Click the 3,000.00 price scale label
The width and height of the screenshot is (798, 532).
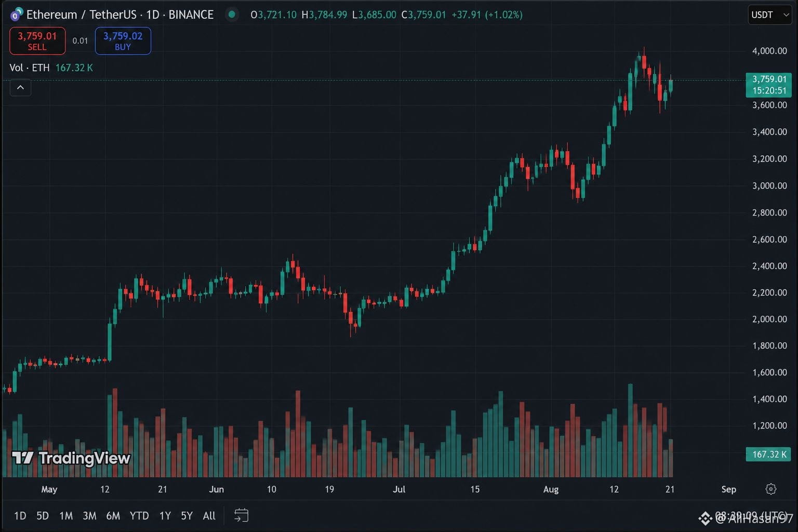[x=769, y=185]
